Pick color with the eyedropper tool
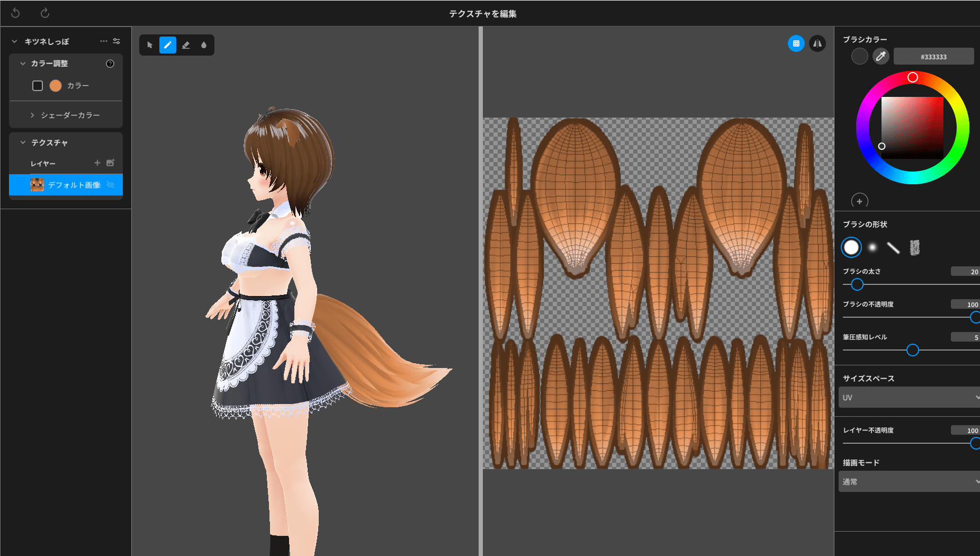This screenshot has height=556, width=980. [881, 56]
